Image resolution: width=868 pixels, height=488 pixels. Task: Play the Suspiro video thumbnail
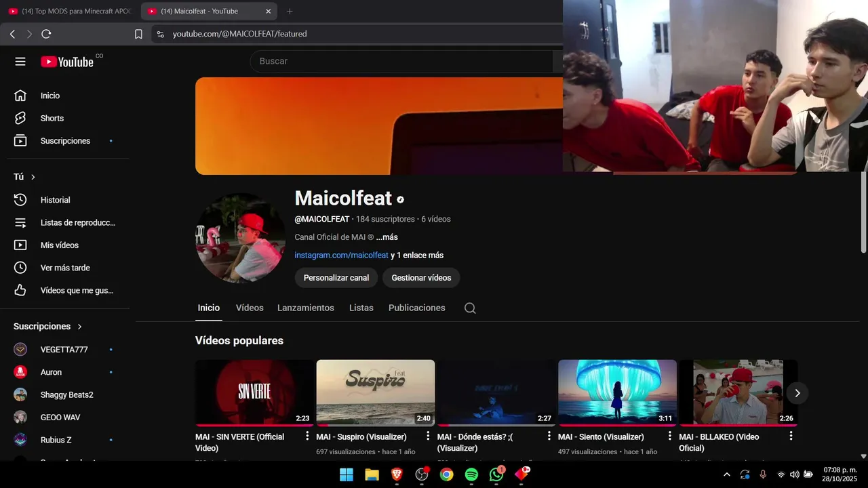(375, 393)
